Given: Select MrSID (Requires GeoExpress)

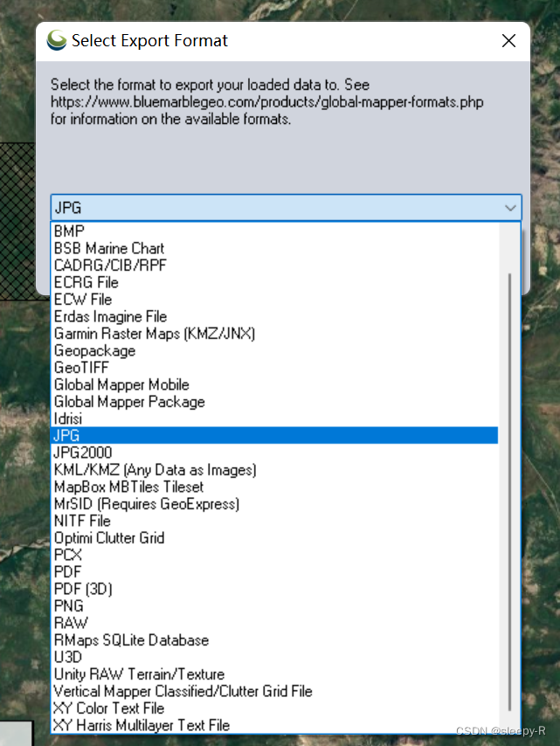Looking at the screenshot, I should point(274,504).
